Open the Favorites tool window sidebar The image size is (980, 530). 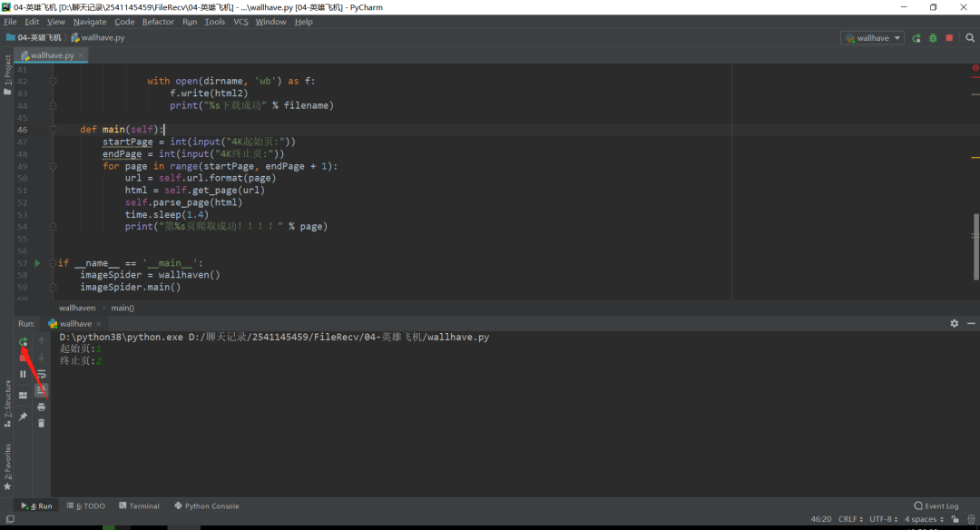pos(7,466)
